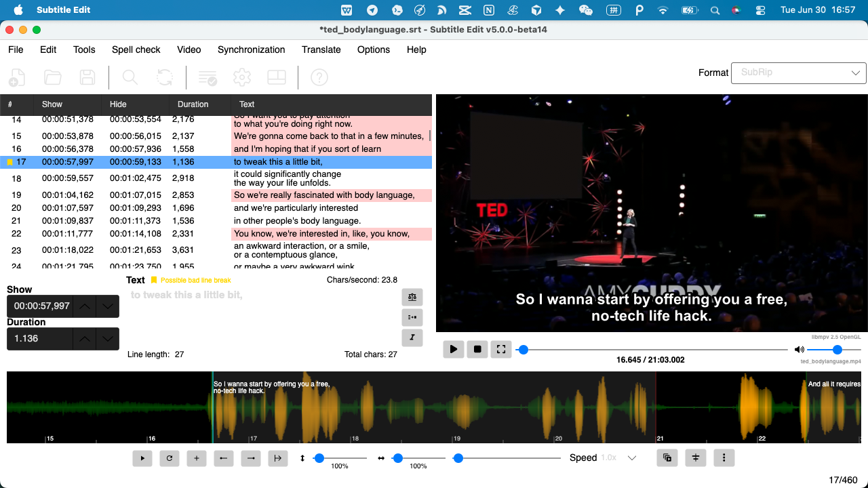Open the Tools menu
Screen dimensions: 868x488
click(84, 49)
